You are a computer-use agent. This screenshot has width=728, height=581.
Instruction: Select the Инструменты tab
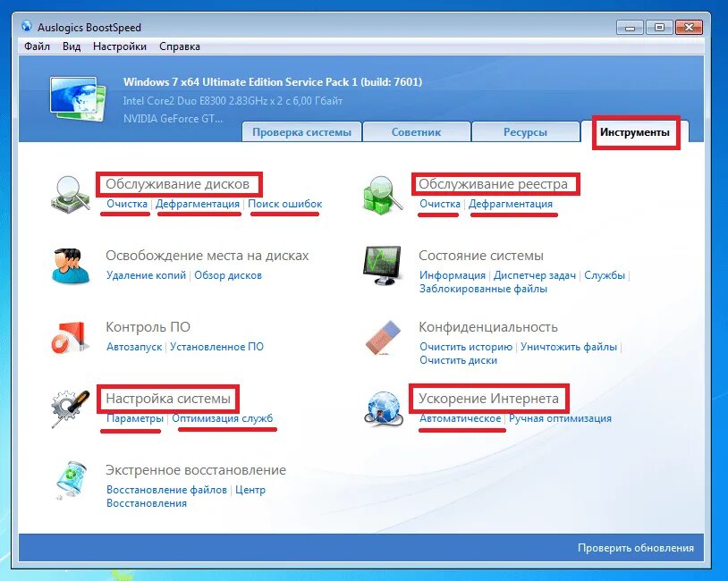click(x=635, y=132)
